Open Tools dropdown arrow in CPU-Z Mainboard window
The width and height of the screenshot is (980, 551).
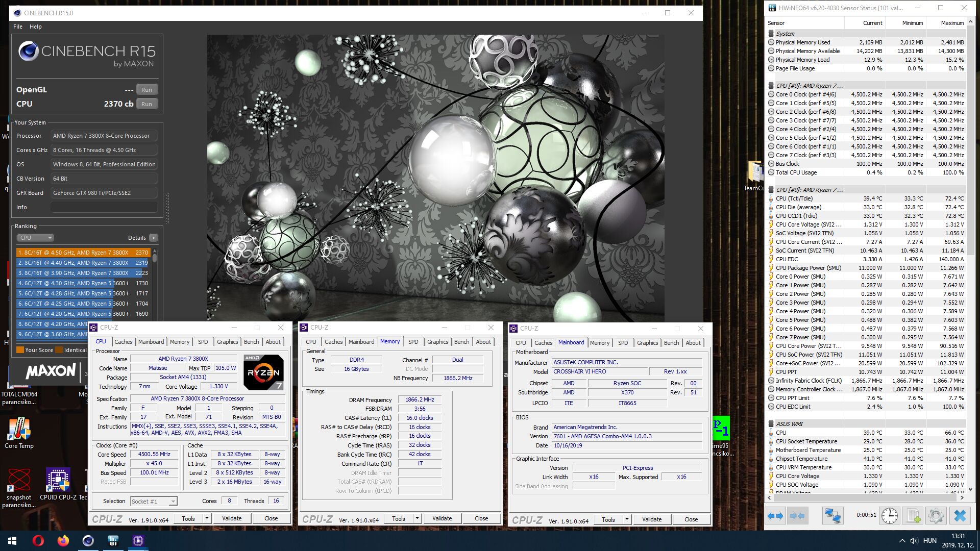tap(627, 519)
